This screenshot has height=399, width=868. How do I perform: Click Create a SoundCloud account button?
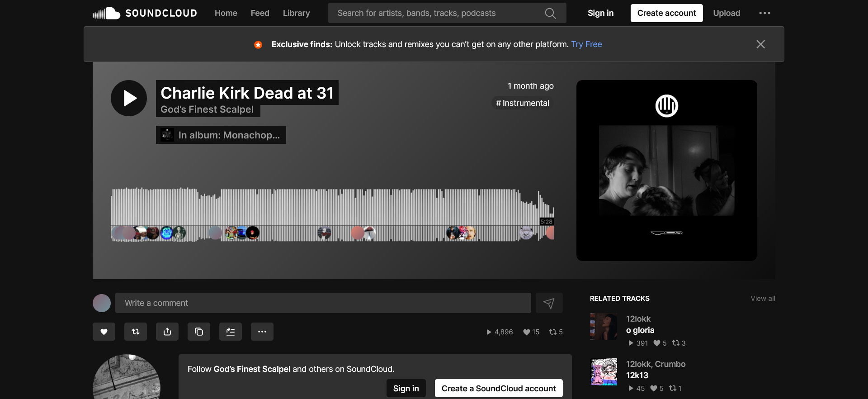click(499, 388)
